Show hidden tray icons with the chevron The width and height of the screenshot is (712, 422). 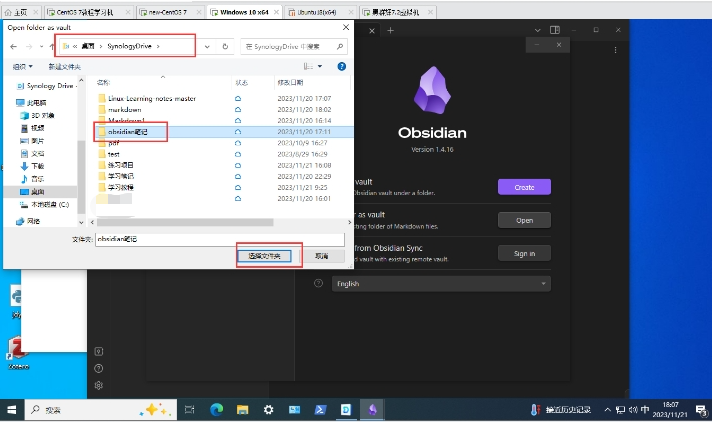(x=607, y=410)
